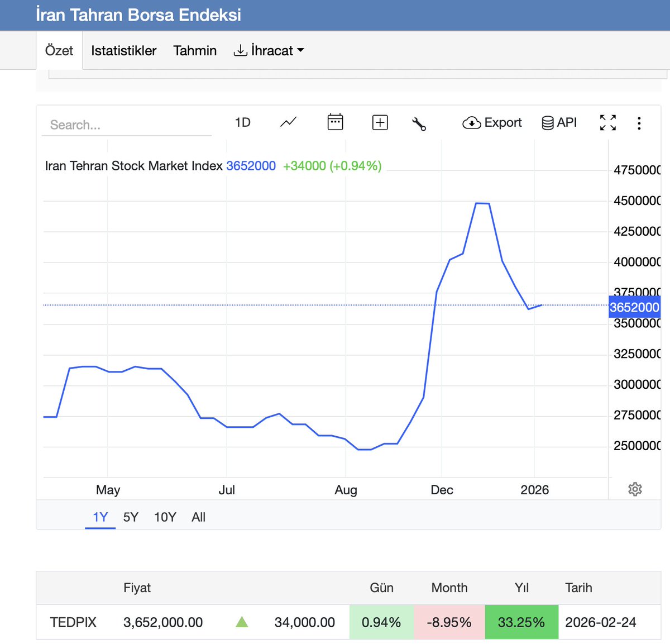670x644 pixels.
Task: Open the Tahmin tab
Action: tap(195, 50)
